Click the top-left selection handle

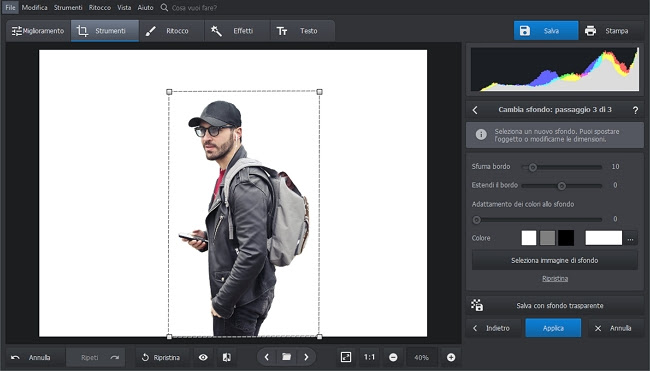coord(169,92)
